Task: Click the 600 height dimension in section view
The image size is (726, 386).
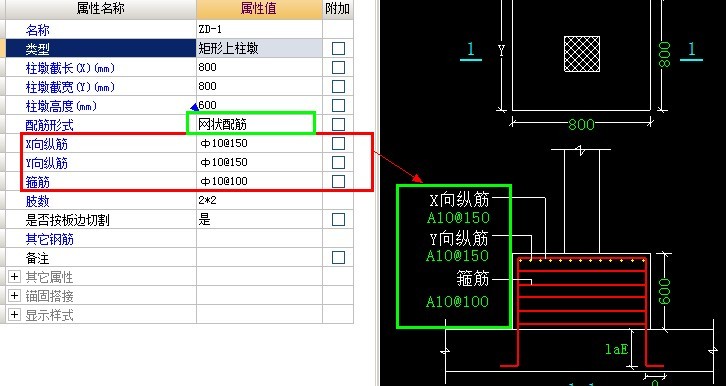Action: [x=664, y=292]
